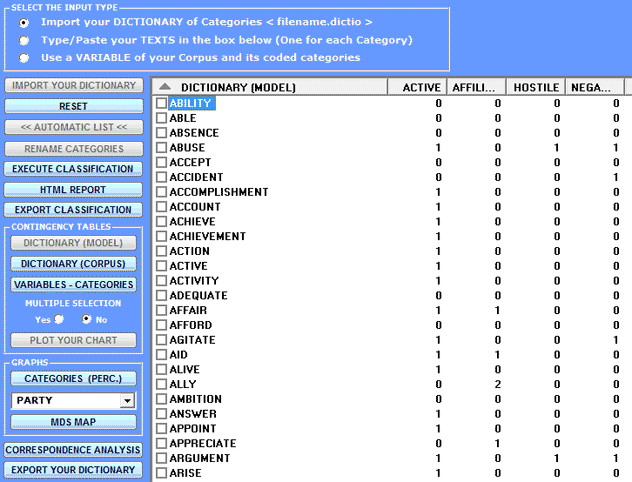The height and width of the screenshot is (482, 632).
Task: Check the ACCOUNT checkbox
Action: coord(162,207)
